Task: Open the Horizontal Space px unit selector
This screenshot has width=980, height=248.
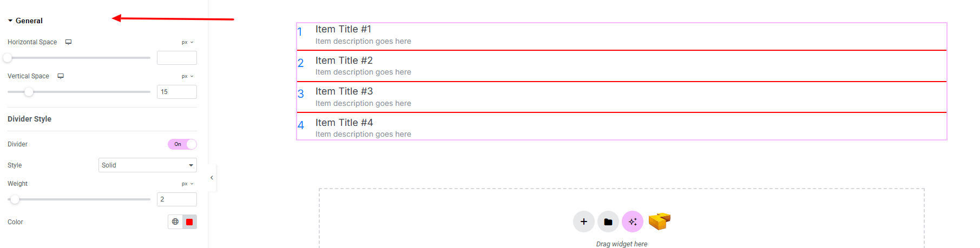Action: tap(187, 42)
